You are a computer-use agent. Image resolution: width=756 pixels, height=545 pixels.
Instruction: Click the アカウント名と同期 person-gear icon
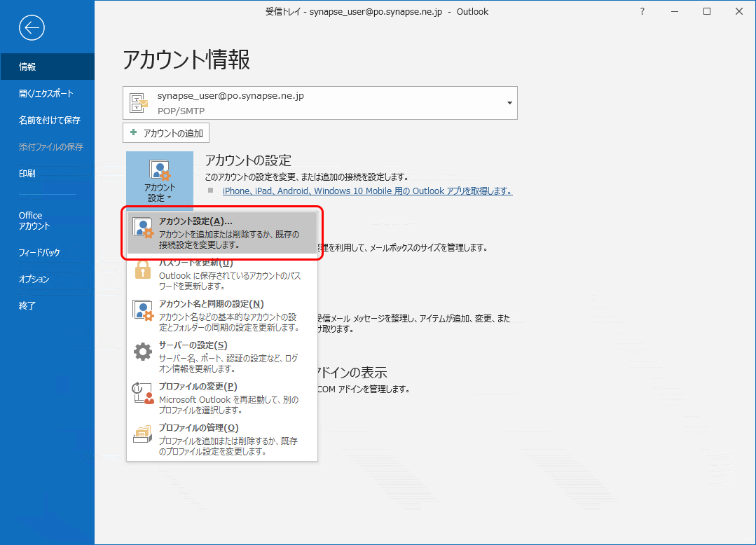coord(143,311)
